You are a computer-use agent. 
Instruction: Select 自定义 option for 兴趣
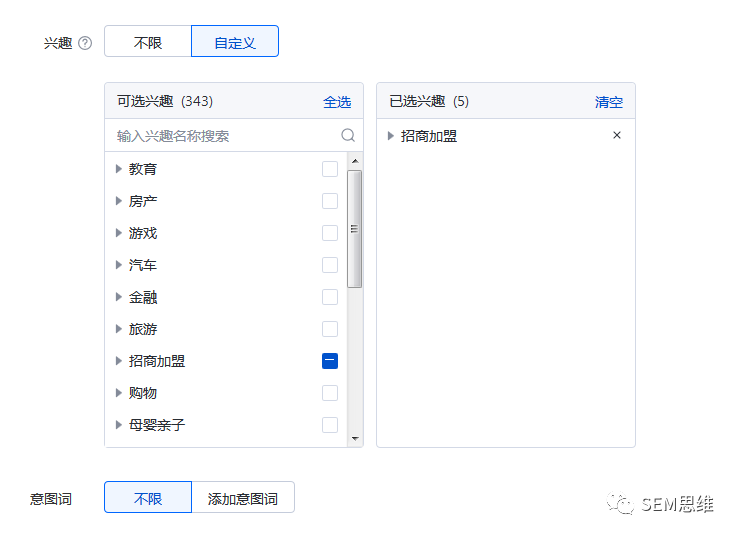coord(235,42)
